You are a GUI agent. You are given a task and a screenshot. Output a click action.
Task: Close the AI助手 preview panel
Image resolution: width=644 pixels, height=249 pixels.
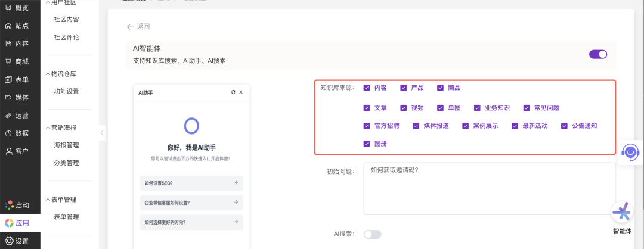tap(241, 92)
